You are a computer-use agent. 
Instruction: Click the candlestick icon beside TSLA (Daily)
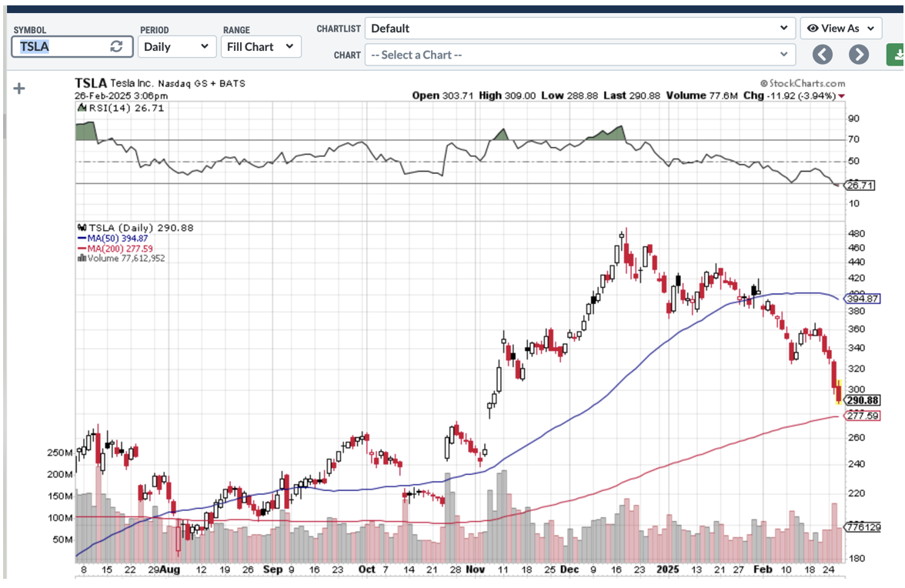point(82,228)
